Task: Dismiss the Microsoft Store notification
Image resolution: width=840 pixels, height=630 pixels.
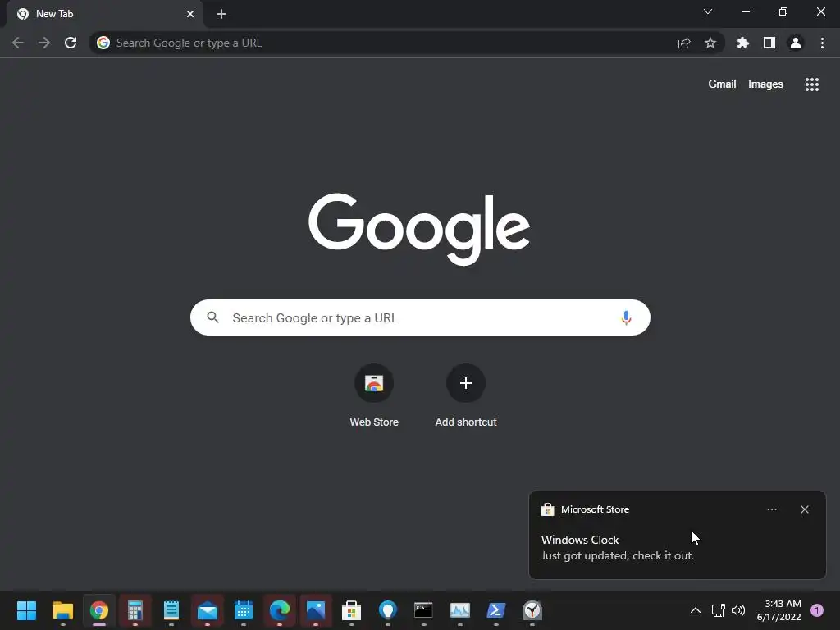Action: pyautogui.click(x=805, y=509)
